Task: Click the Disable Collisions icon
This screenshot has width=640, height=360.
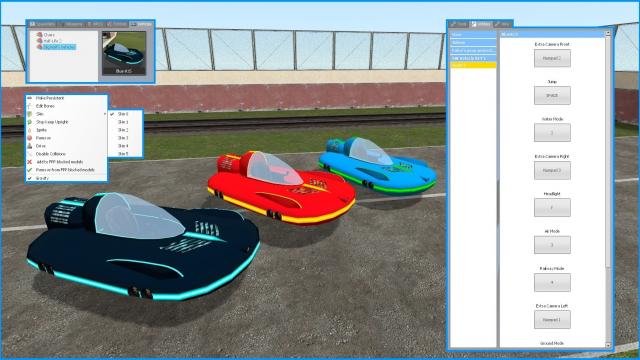Action: 29,154
